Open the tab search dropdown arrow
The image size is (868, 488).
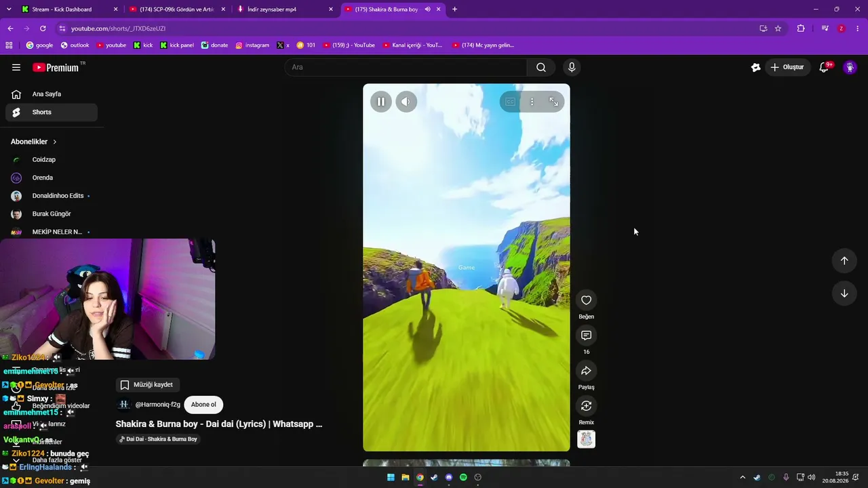click(x=9, y=9)
